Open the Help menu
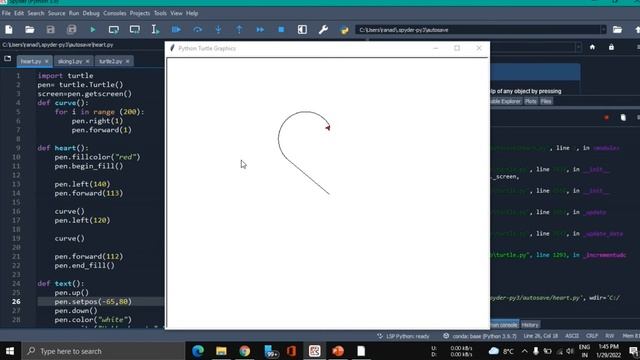Image resolution: width=640 pixels, height=360 pixels. click(x=191, y=13)
